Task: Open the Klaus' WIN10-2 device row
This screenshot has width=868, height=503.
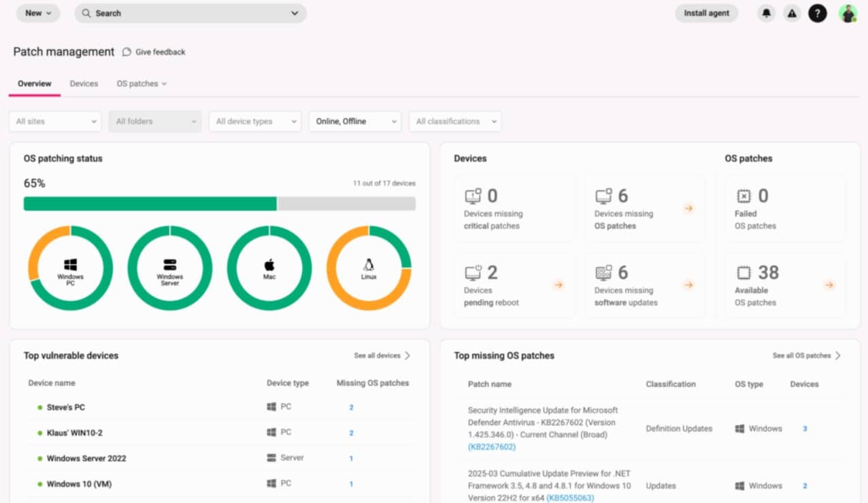Action: click(x=219, y=432)
